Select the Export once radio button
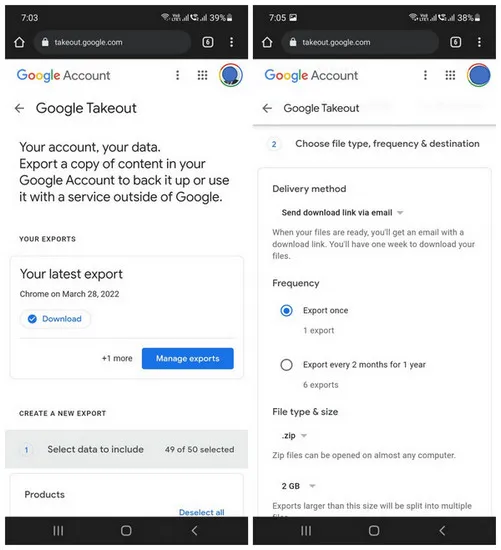Image resolution: width=501 pixels, height=550 pixels. click(x=286, y=310)
